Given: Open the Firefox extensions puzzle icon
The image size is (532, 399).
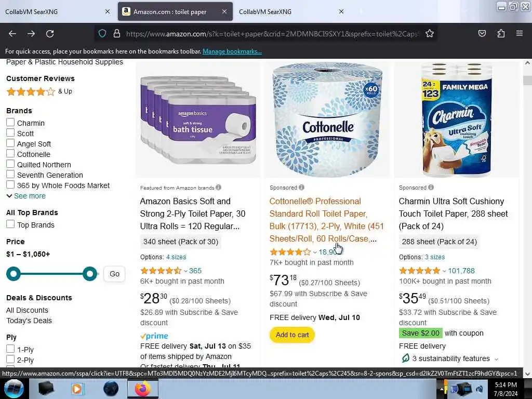Looking at the screenshot, I should 501,34.
